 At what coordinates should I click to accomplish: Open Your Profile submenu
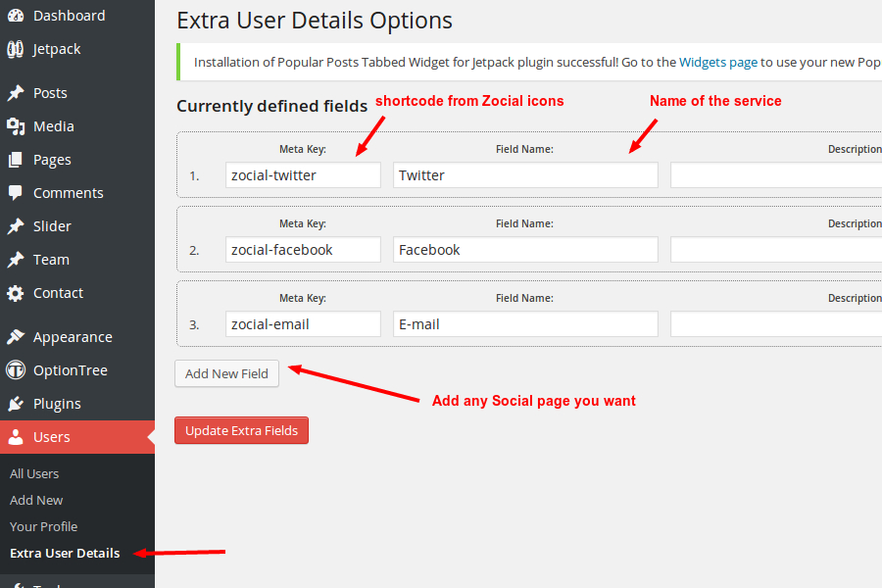(x=43, y=526)
